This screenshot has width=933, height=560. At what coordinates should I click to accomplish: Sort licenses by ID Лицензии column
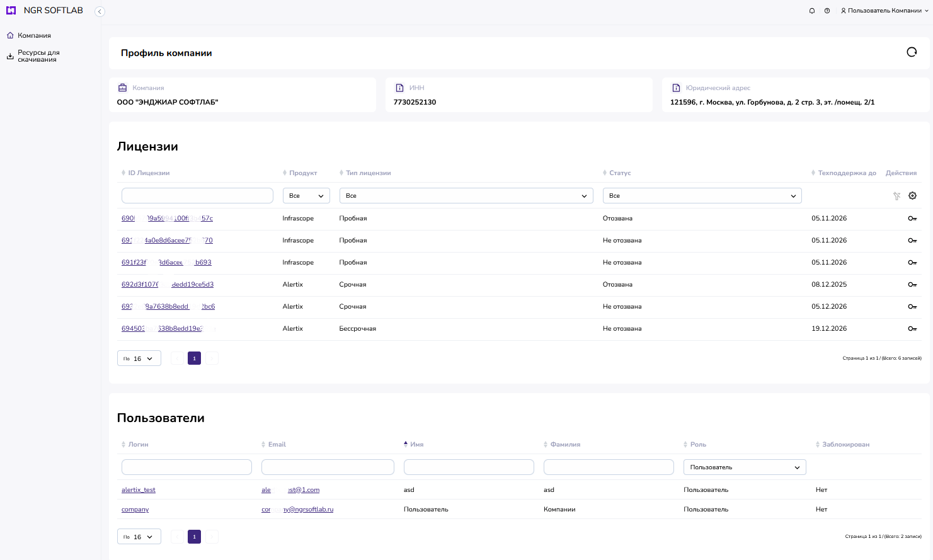146,173
